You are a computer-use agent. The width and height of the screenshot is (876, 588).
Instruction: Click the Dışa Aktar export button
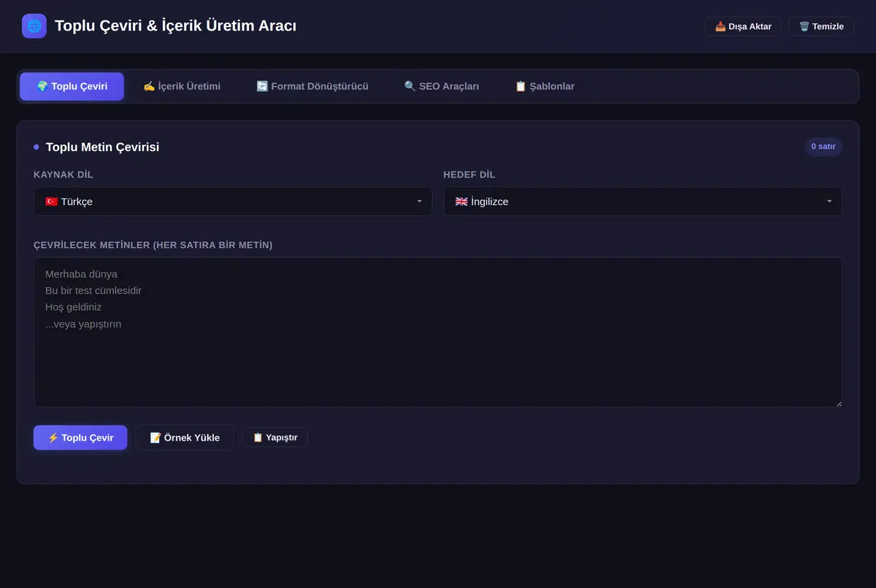[743, 26]
